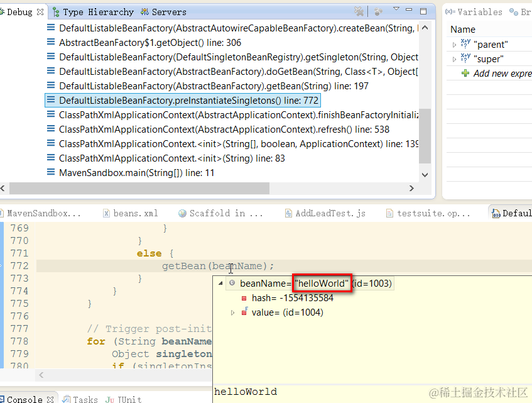532x403 pixels.
Task: Click Remove All Terminated Launches icon
Action: click(359, 11)
